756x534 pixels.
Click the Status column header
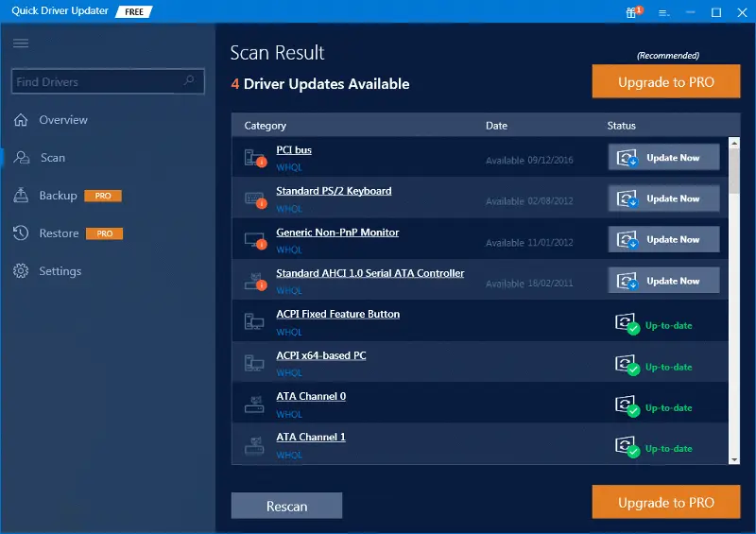621,126
